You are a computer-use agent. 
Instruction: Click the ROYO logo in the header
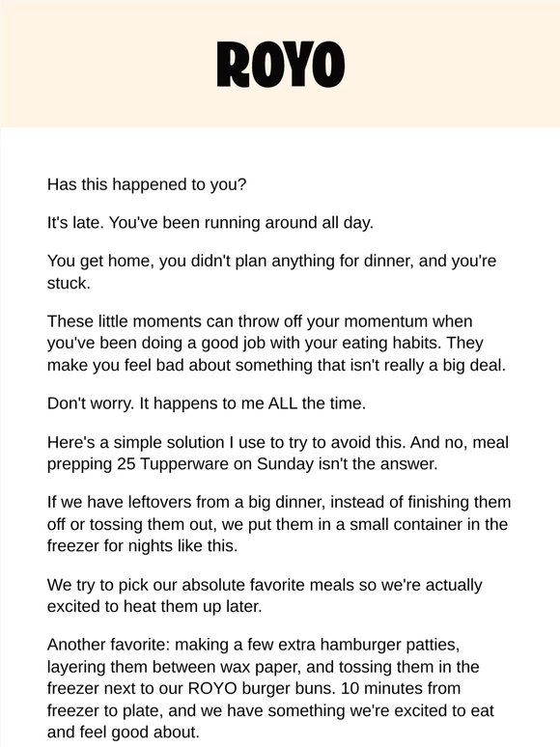(280, 65)
